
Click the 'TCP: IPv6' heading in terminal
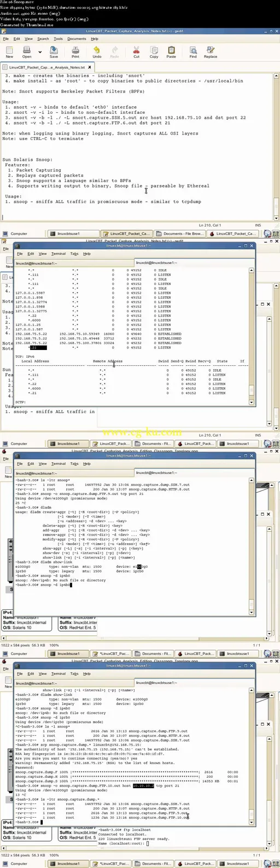coord(24,357)
